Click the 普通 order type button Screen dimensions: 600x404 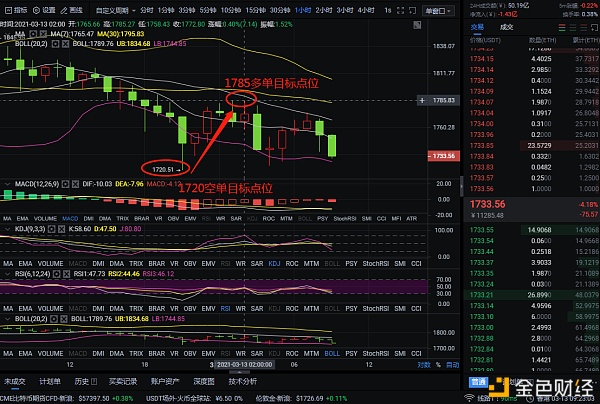[478, 382]
